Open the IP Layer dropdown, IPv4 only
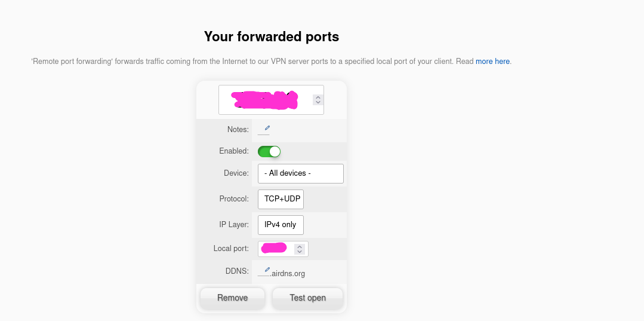Screen dimensions: 644x321 [x=281, y=225]
